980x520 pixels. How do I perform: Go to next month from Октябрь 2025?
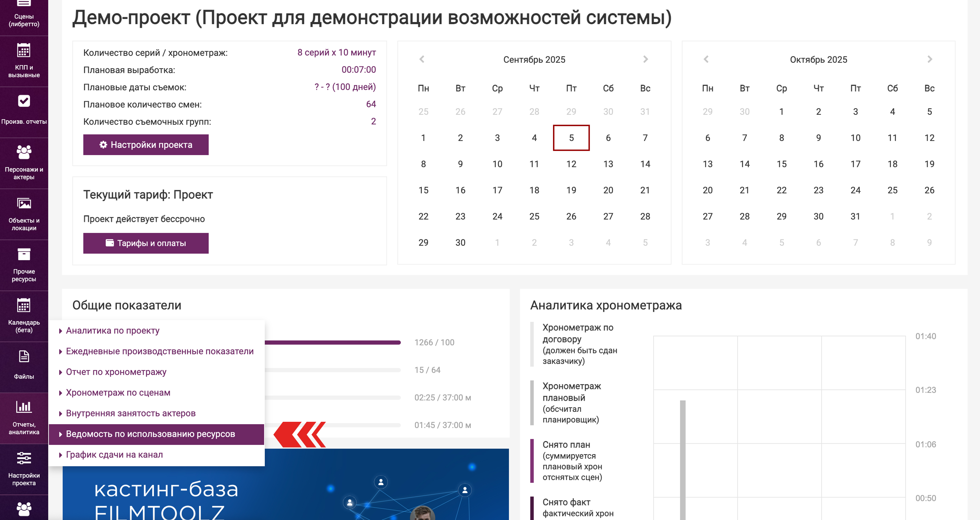[x=930, y=59]
